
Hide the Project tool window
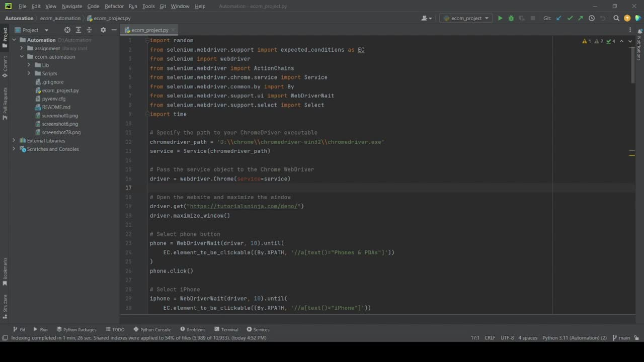point(114,30)
